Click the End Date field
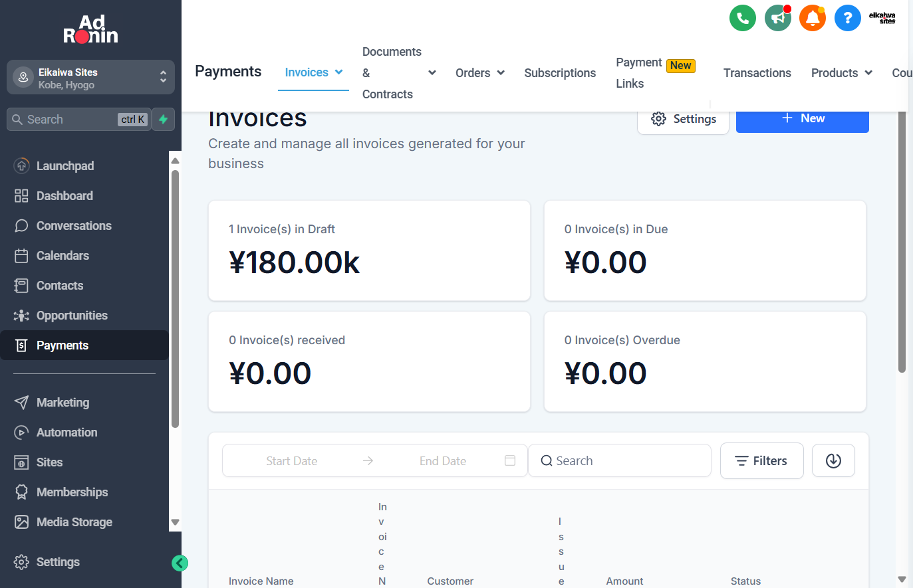 [x=443, y=460]
